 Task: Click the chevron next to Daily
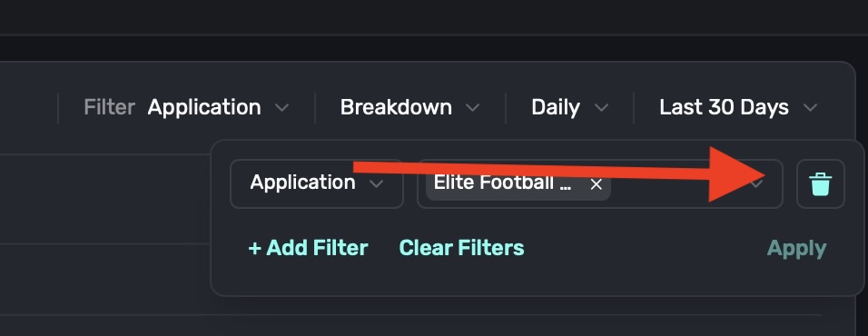coord(601,107)
